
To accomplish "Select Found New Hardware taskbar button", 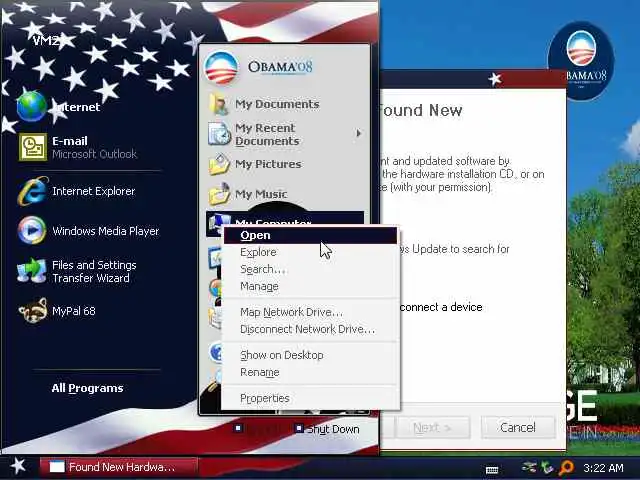I will pos(118,467).
